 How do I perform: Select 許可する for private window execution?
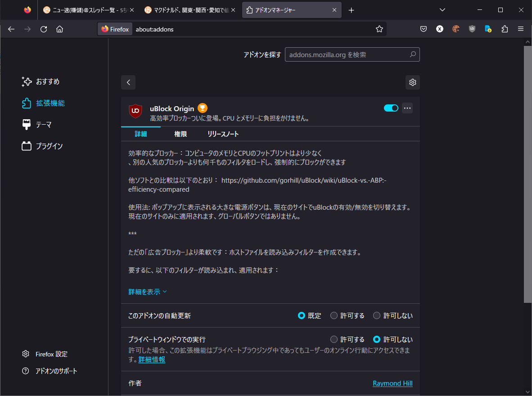coord(334,339)
